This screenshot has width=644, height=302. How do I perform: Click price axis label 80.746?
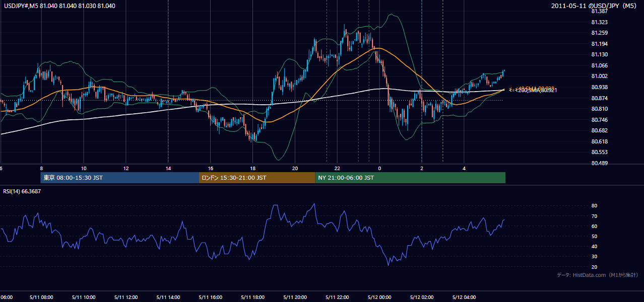[x=599, y=120]
